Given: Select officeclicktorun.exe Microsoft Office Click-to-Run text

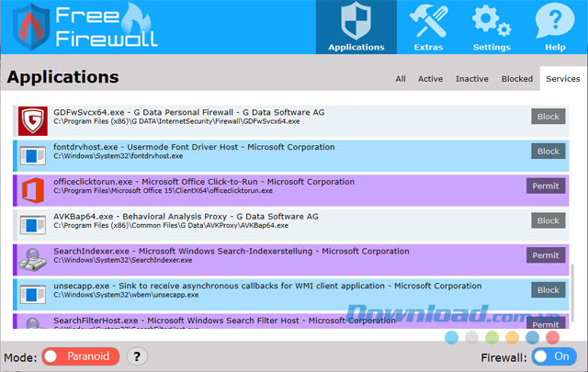Looking at the screenshot, I should click(204, 182).
